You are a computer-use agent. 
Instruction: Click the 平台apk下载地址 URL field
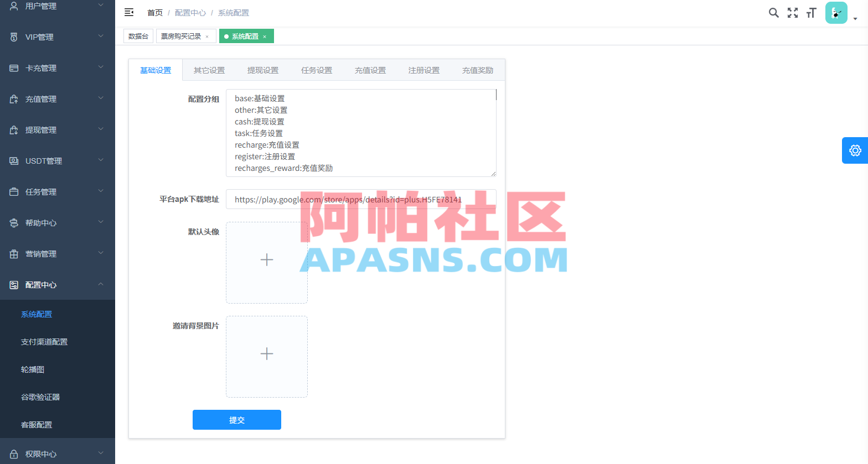pyautogui.click(x=361, y=199)
